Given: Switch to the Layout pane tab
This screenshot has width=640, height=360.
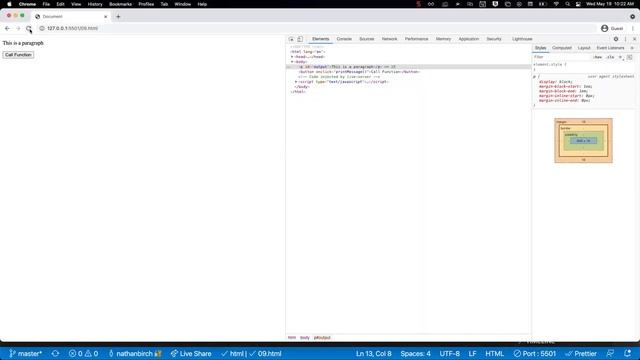Looking at the screenshot, I should pyautogui.click(x=584, y=48).
